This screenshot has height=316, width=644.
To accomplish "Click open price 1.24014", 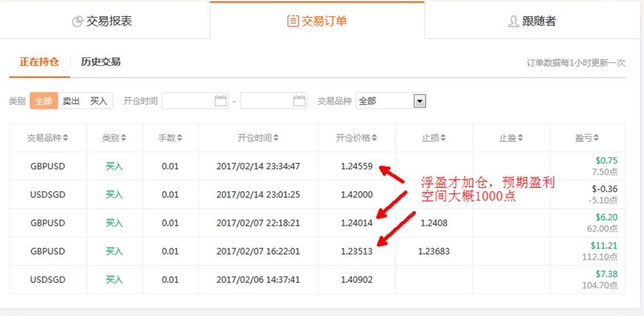I will click(x=357, y=223).
